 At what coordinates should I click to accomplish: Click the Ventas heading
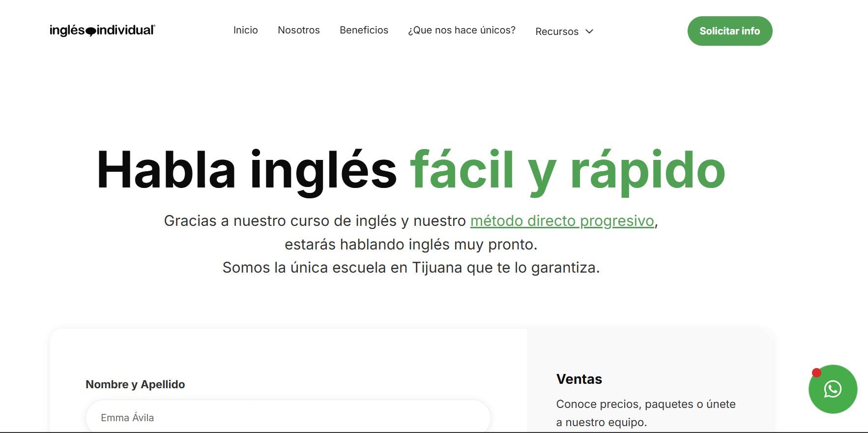579,379
